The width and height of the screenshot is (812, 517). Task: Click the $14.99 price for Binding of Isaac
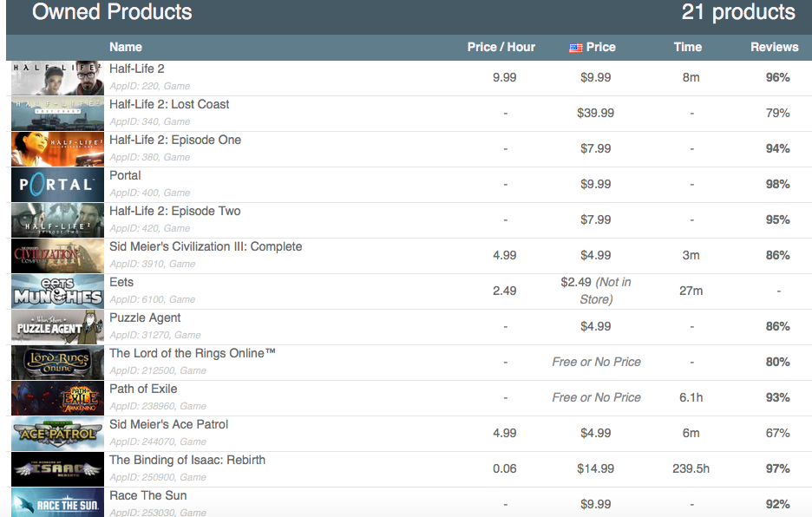click(595, 468)
